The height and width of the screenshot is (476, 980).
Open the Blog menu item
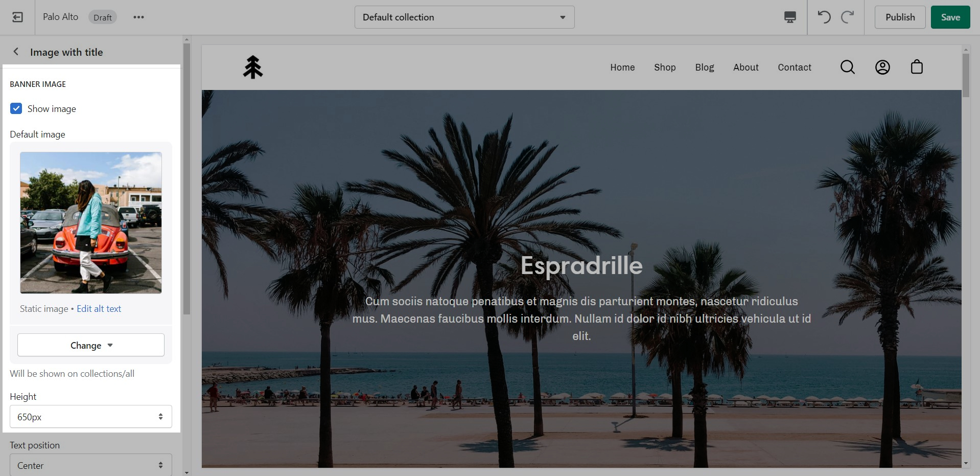[704, 67]
